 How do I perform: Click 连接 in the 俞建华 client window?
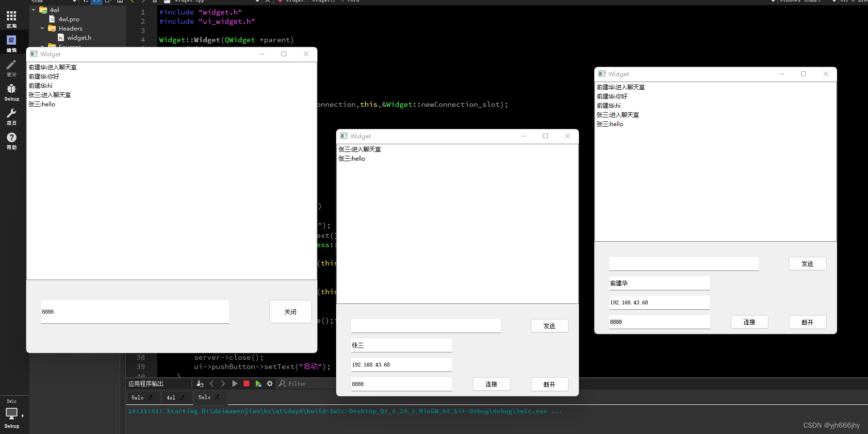coord(749,322)
